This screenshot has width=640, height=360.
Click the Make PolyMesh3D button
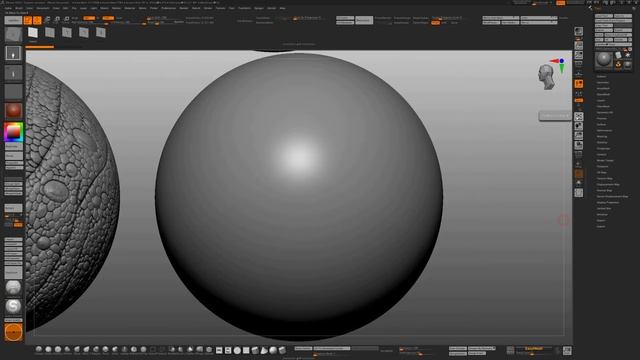point(618,35)
